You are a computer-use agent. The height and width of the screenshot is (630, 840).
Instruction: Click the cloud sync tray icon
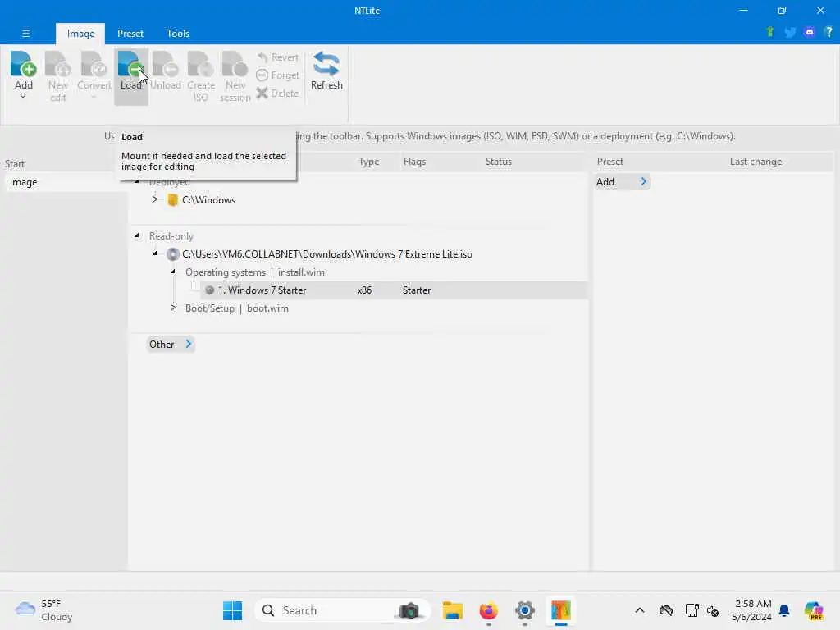pyautogui.click(x=666, y=610)
